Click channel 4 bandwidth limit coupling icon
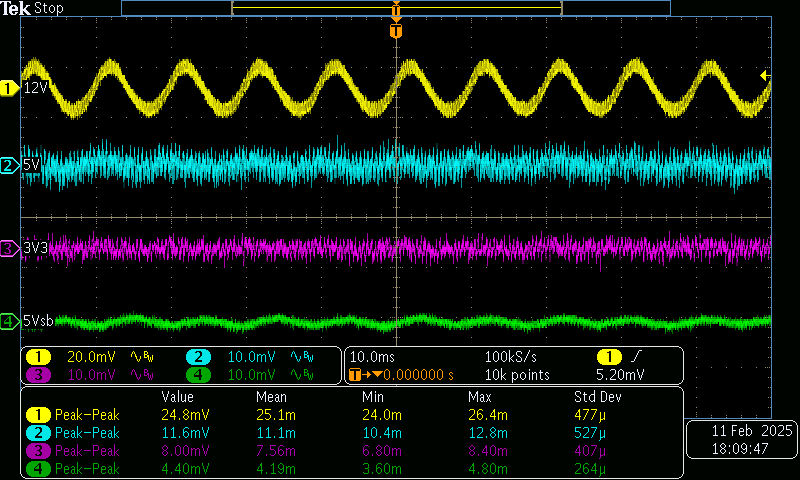800x480 pixels. pos(302,375)
